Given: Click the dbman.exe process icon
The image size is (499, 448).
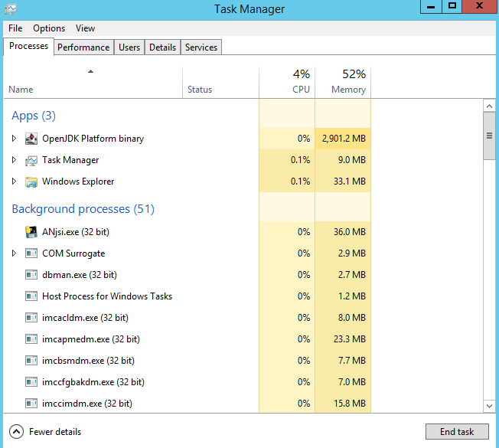Looking at the screenshot, I should tap(31, 275).
